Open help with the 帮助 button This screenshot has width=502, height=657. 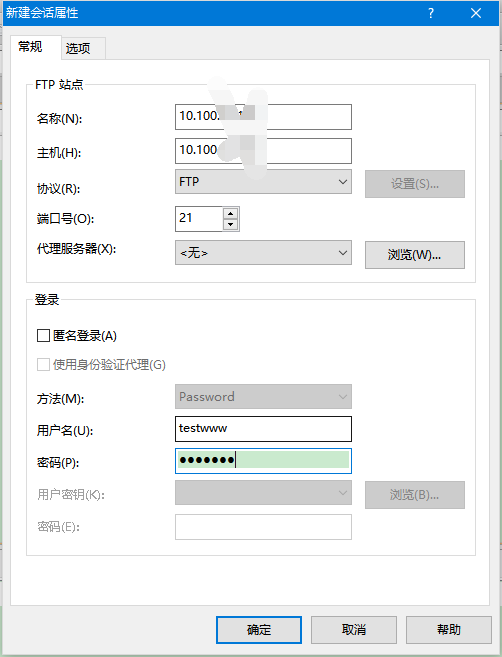click(x=448, y=630)
